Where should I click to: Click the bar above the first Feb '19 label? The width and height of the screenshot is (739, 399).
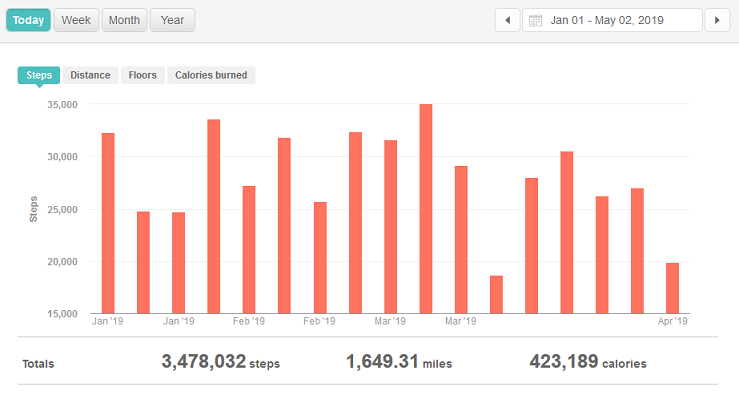pos(249,250)
